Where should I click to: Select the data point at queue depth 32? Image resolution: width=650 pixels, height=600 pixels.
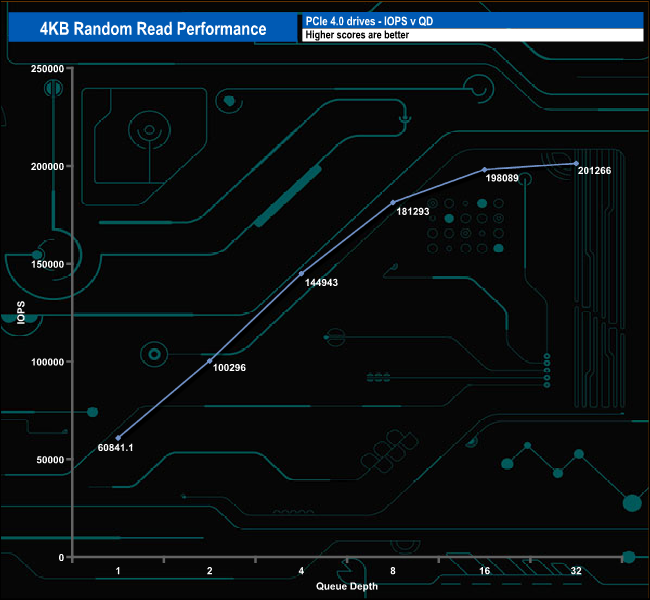tap(576, 163)
